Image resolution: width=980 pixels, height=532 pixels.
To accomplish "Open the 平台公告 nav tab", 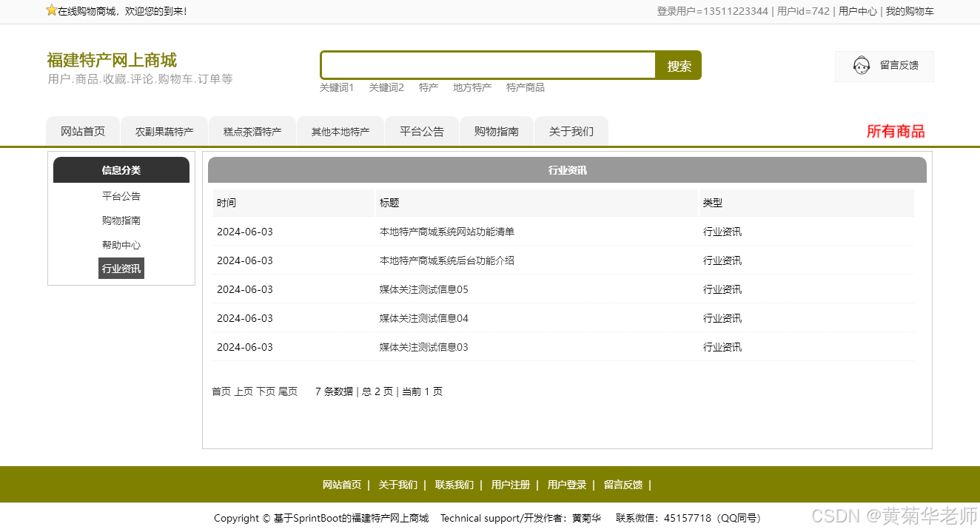I will pyautogui.click(x=422, y=131).
